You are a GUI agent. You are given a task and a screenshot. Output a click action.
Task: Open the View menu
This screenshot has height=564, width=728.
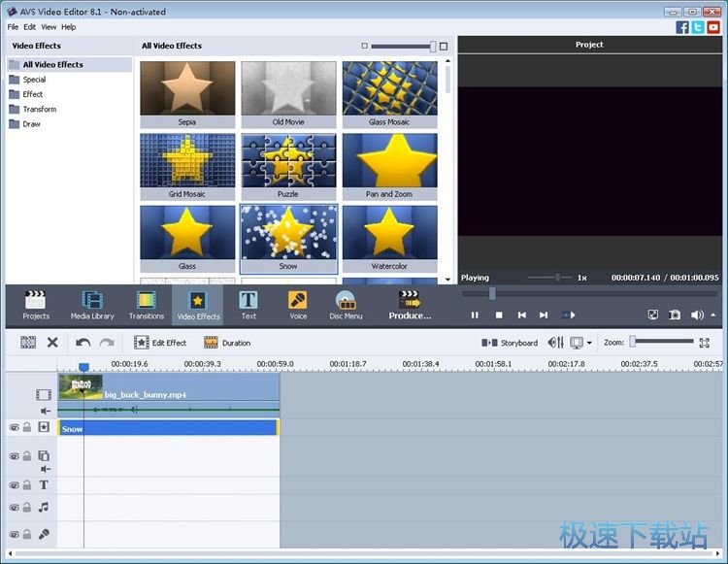click(x=49, y=27)
